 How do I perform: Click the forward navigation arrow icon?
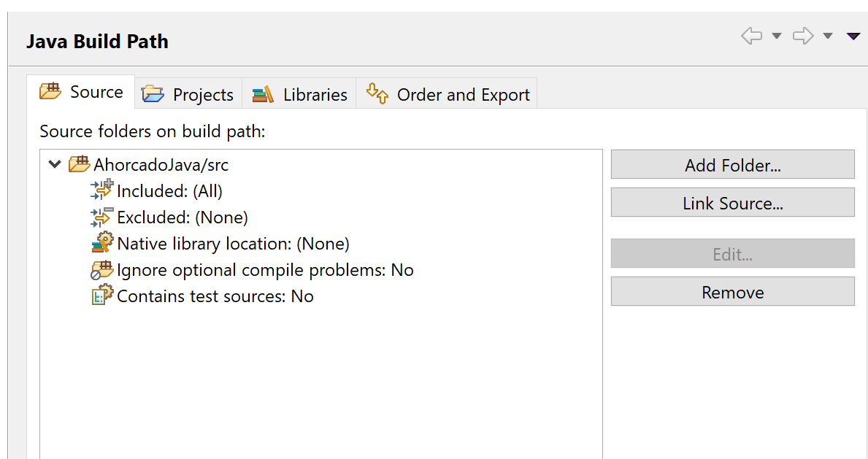(x=803, y=36)
